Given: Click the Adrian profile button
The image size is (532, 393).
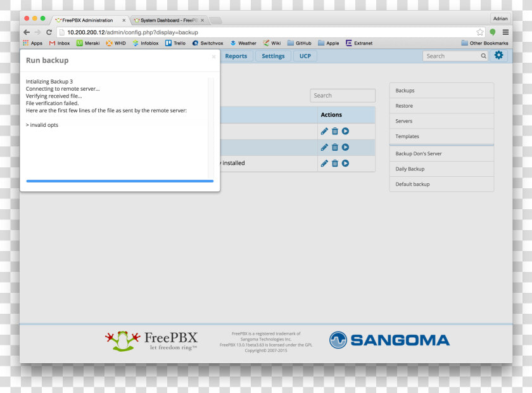Looking at the screenshot, I should tap(500, 18).
